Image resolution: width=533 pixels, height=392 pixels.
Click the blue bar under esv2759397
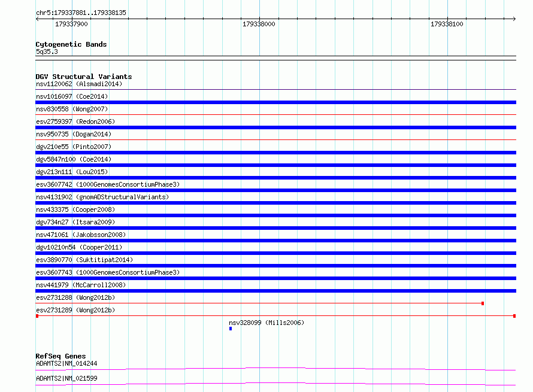pyautogui.click(x=275, y=127)
